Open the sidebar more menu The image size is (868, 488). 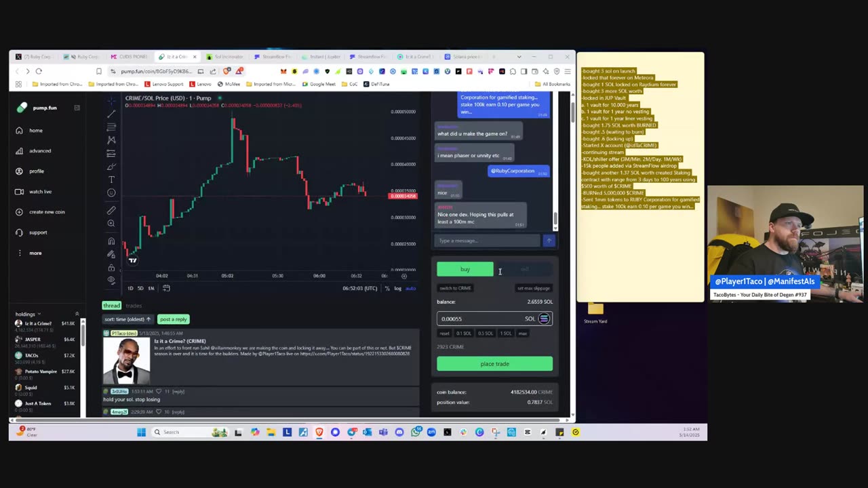pyautogui.click(x=29, y=253)
